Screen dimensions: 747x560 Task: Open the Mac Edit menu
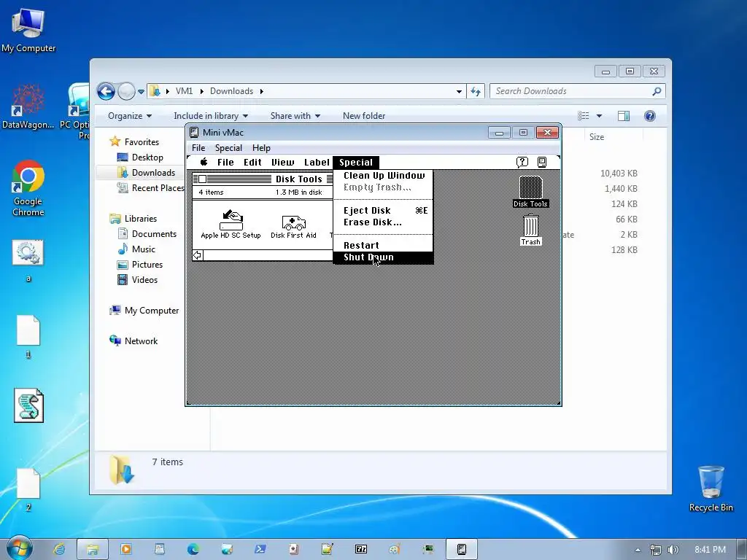click(252, 163)
